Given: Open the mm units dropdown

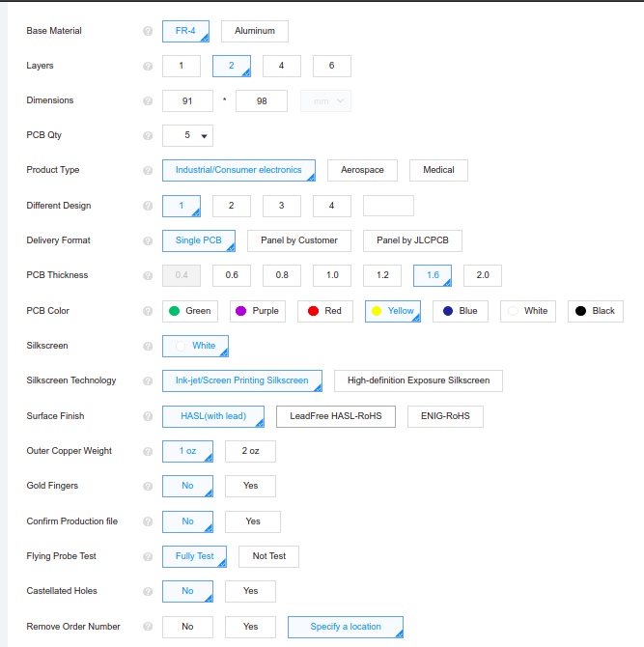Looking at the screenshot, I should coord(325,101).
